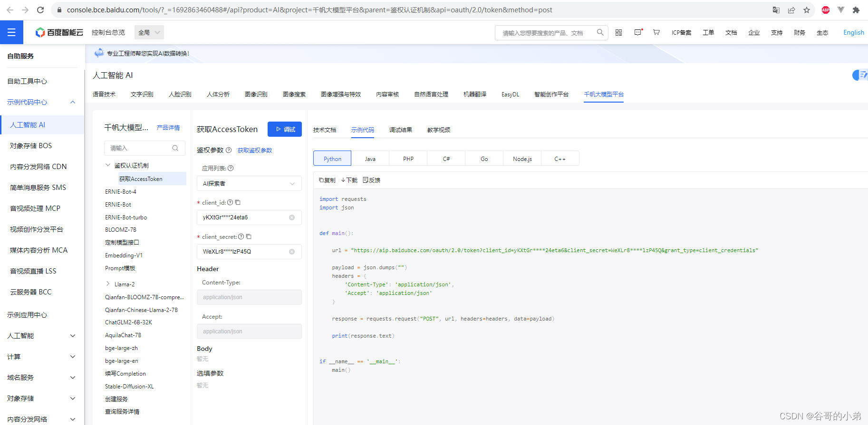This screenshot has width=868, height=425.
Task: Collapse the 鉴权认证机制 tree node
Action: [108, 165]
